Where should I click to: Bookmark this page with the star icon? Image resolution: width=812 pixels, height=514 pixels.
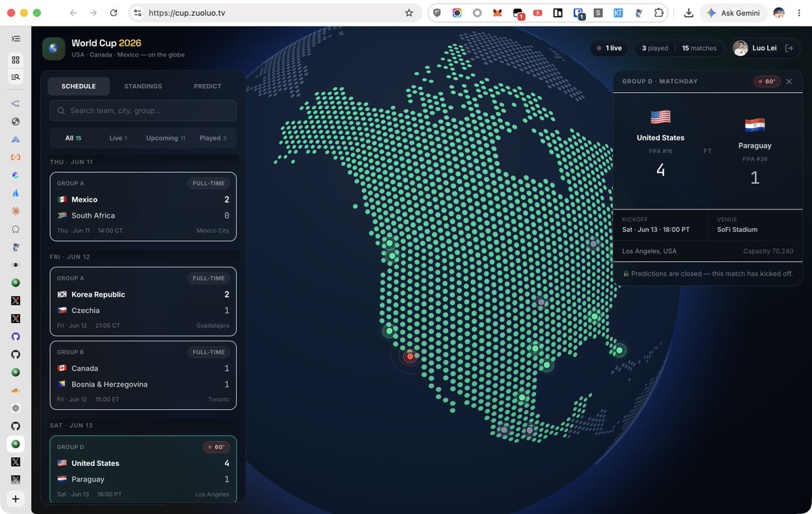(x=409, y=13)
